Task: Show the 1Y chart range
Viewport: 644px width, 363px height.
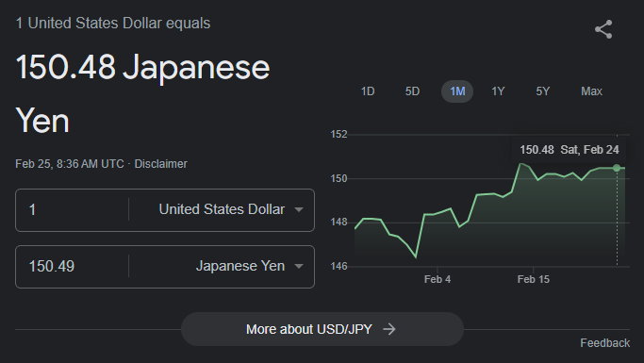Action: click(x=498, y=91)
